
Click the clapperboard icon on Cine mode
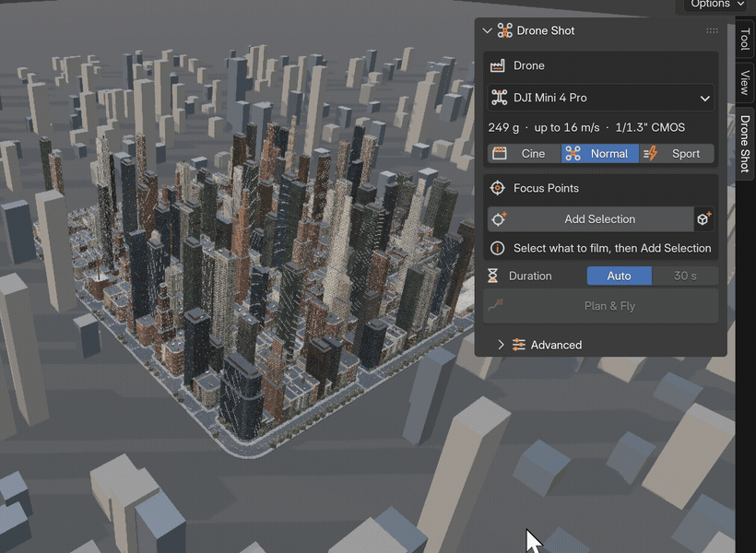tap(499, 154)
